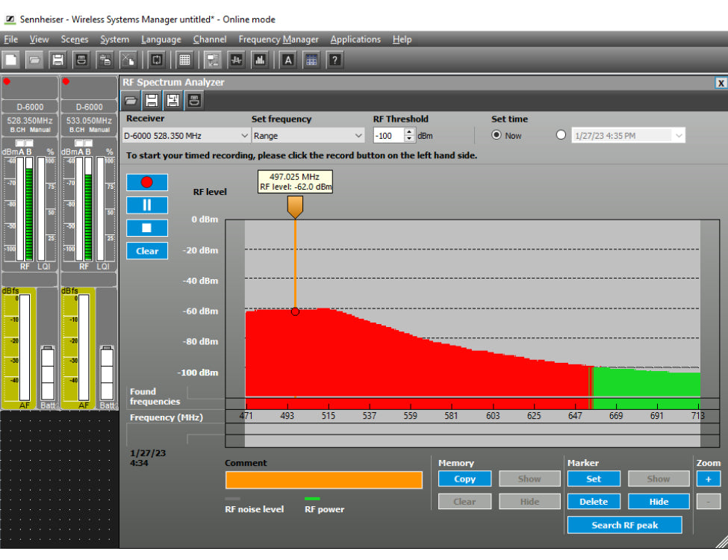Expand the Receiver dropdown
The image size is (728, 560).
point(245,136)
